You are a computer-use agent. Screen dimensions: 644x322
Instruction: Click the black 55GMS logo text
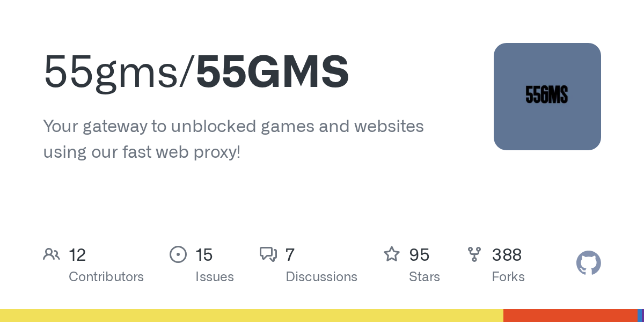click(x=547, y=96)
